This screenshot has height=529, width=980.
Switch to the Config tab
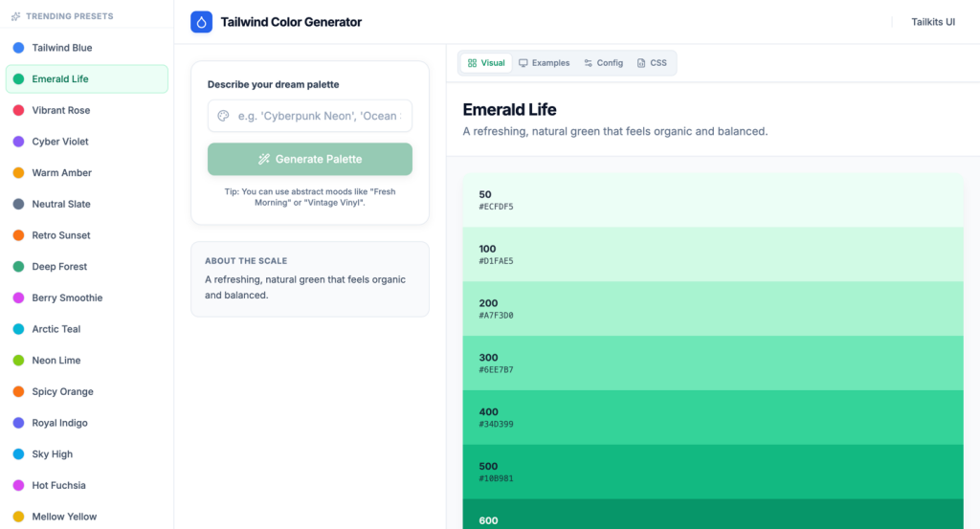(603, 63)
